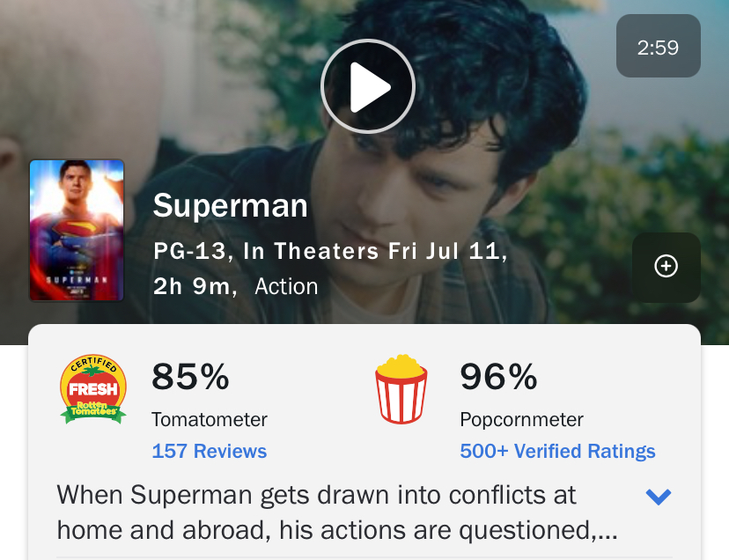Click the 96% Popcornmeter score

499,376
